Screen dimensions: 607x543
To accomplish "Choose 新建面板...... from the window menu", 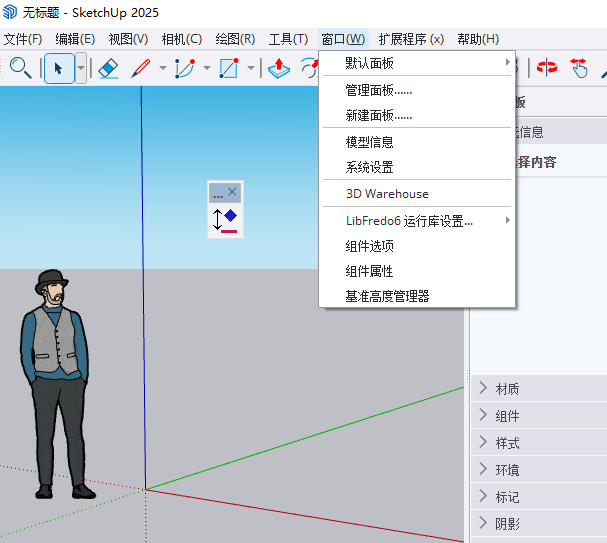I will click(417, 115).
